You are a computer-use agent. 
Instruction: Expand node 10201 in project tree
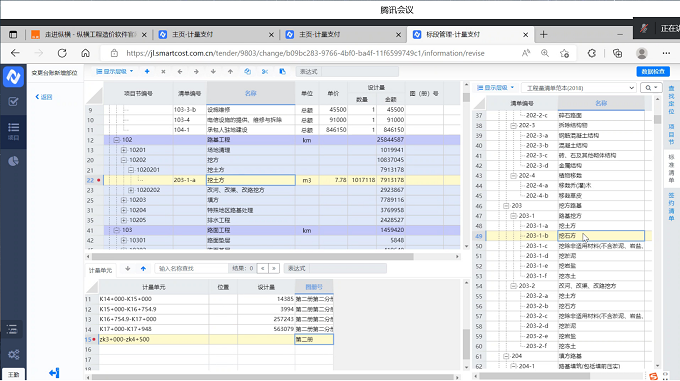point(124,150)
